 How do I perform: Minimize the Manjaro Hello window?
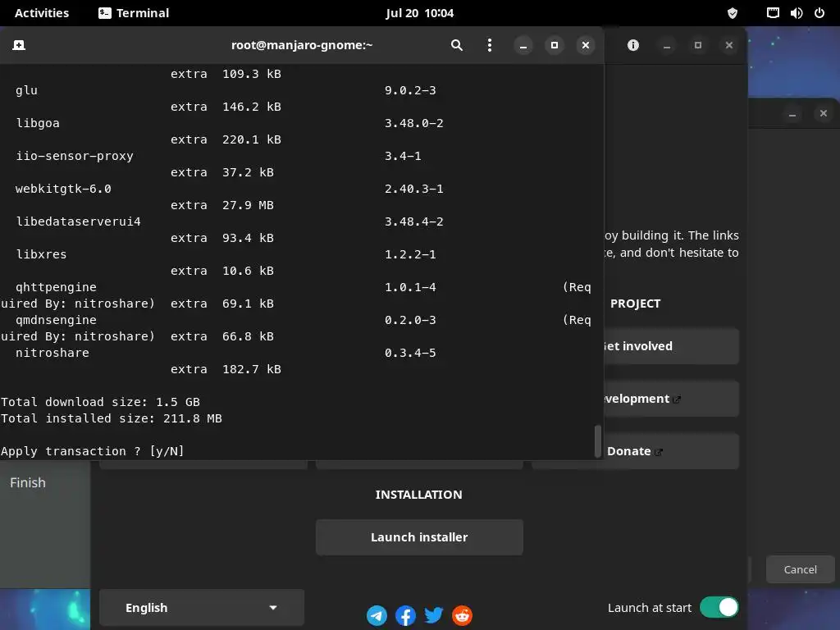coord(667,46)
